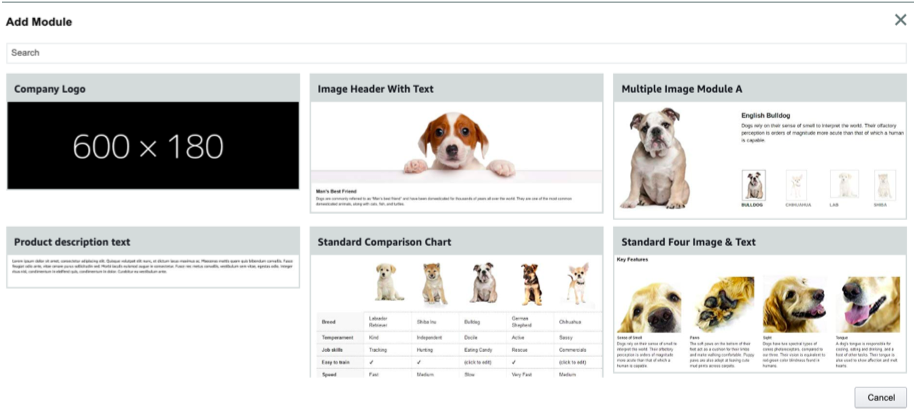Select the BULLDOG small thumbnail
Screen dimensions: 914x416
[x=754, y=185]
